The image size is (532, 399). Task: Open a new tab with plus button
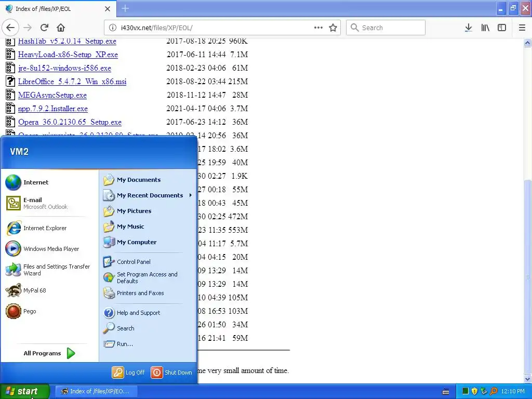tap(125, 8)
